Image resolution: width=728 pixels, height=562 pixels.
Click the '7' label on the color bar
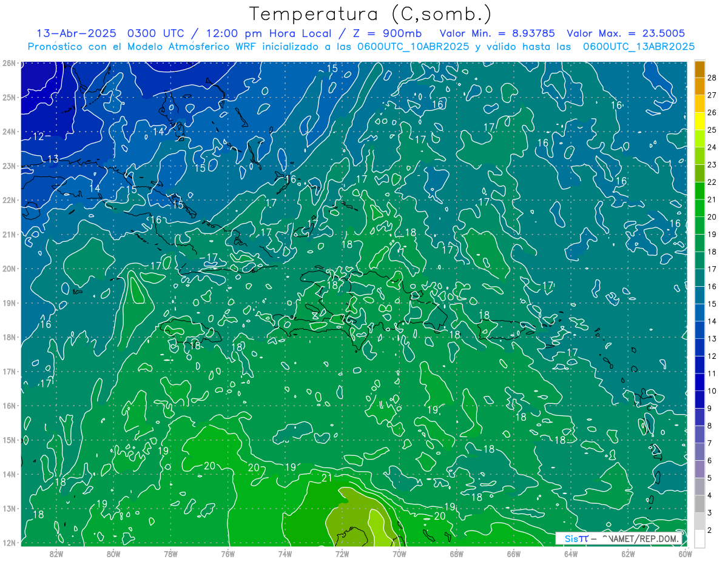[710, 443]
